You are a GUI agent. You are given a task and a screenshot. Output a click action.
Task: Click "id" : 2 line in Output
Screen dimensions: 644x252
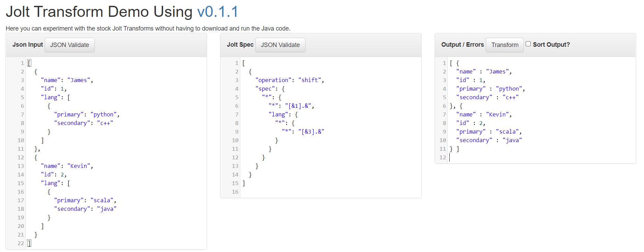pyautogui.click(x=471, y=123)
